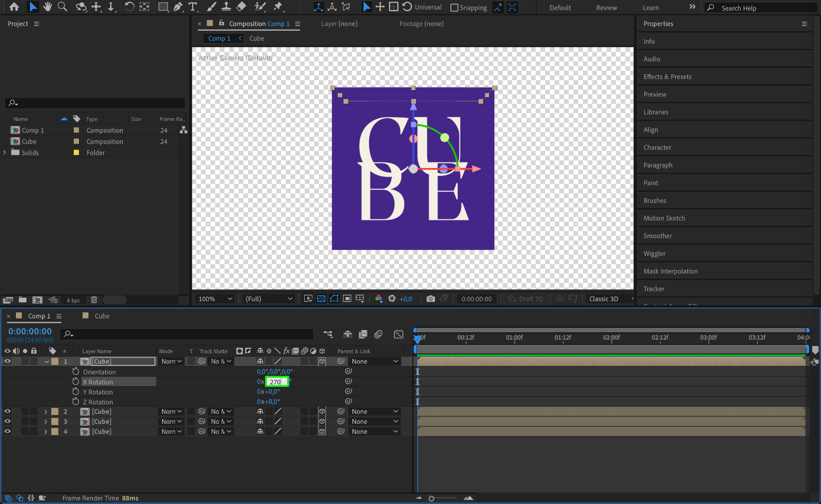
Task: Enable the Snapping checkbox
Action: [454, 8]
